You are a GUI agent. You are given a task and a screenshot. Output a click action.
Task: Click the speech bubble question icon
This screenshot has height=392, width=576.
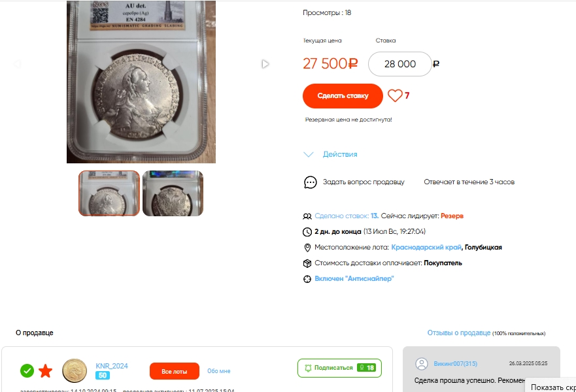point(310,182)
